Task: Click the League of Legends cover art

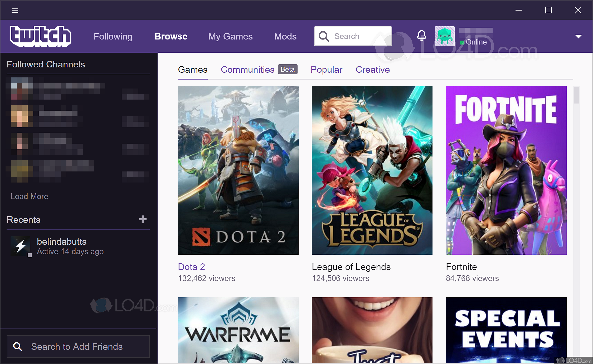Action: point(372,170)
